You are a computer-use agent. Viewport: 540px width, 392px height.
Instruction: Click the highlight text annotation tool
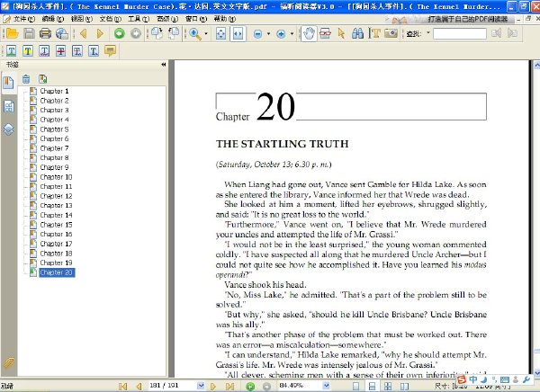pyautogui.click(x=28, y=51)
